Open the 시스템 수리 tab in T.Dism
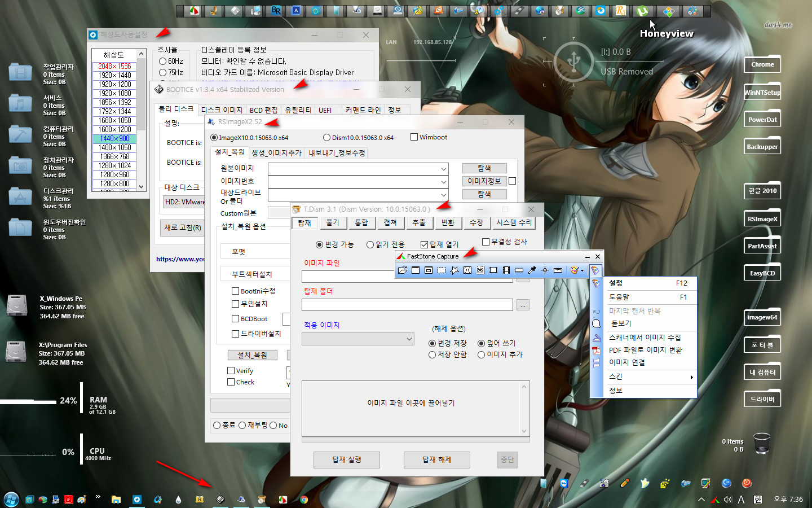812x508 pixels. click(x=514, y=223)
